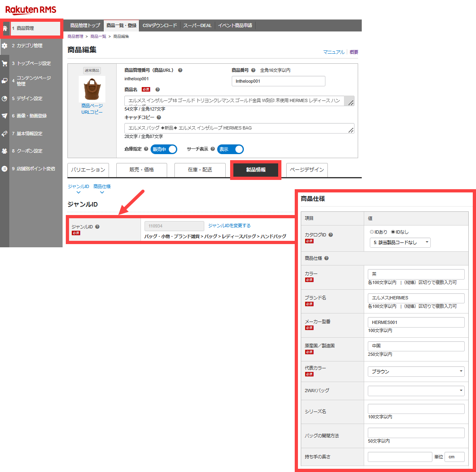Open the 概要 link
The width and height of the screenshot is (476, 472).
354,52
